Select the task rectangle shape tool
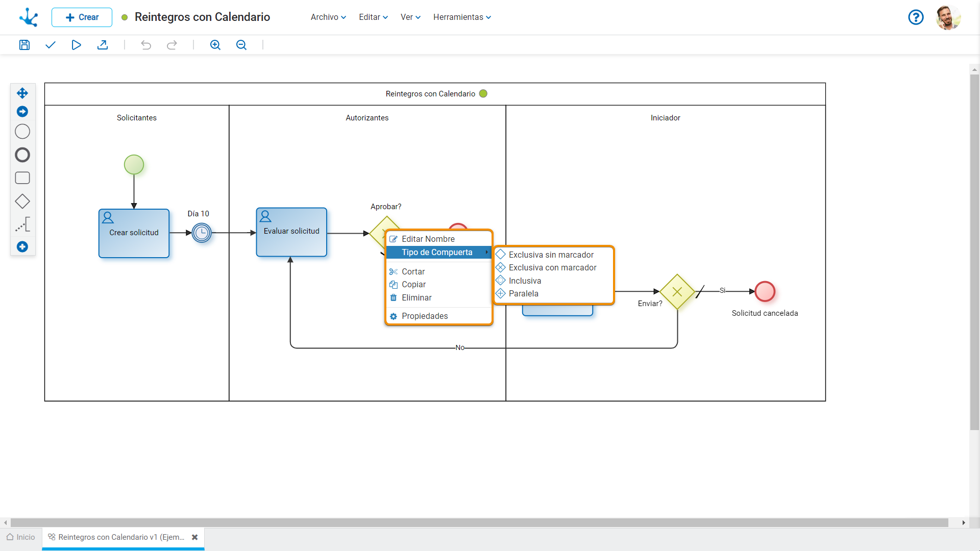Screen dimensions: 980x551 (x=22, y=178)
